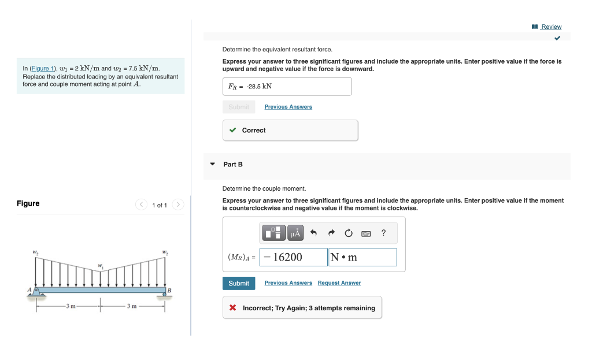Viewport: 592px width, 364px height.
Task: Select the Part B section header
Action: pyautogui.click(x=234, y=164)
